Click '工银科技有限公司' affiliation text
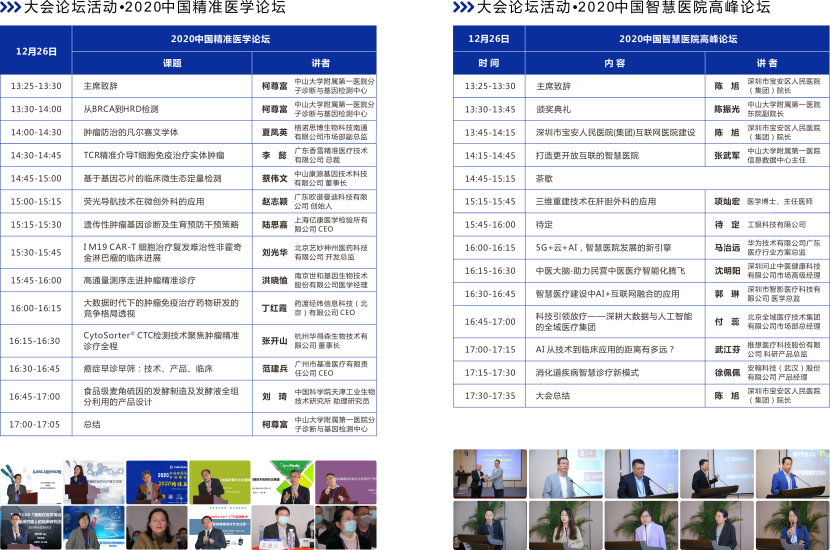The height and width of the screenshot is (550, 830). coord(777,224)
